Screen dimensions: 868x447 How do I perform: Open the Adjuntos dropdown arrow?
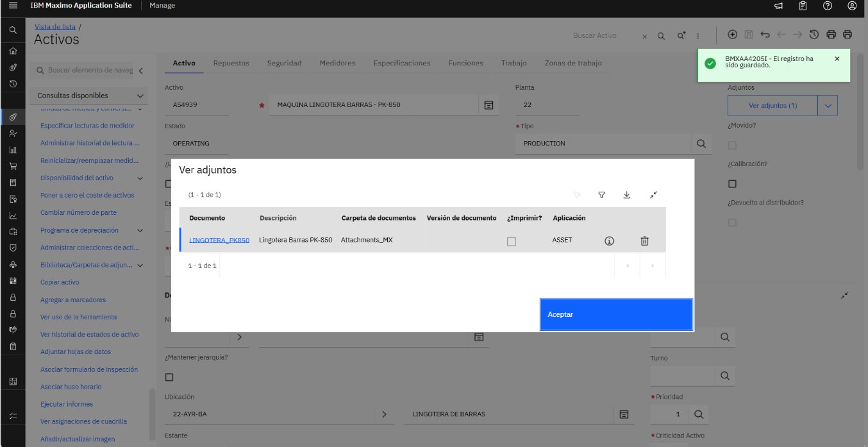click(828, 105)
